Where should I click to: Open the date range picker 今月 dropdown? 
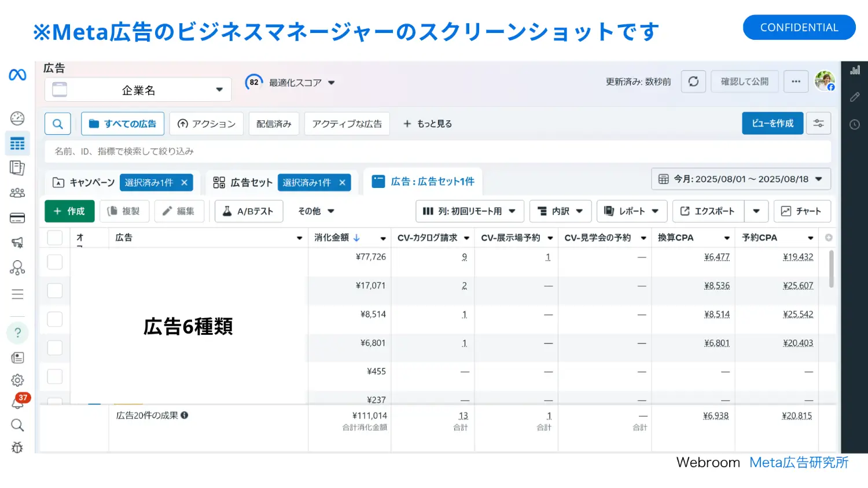(741, 179)
